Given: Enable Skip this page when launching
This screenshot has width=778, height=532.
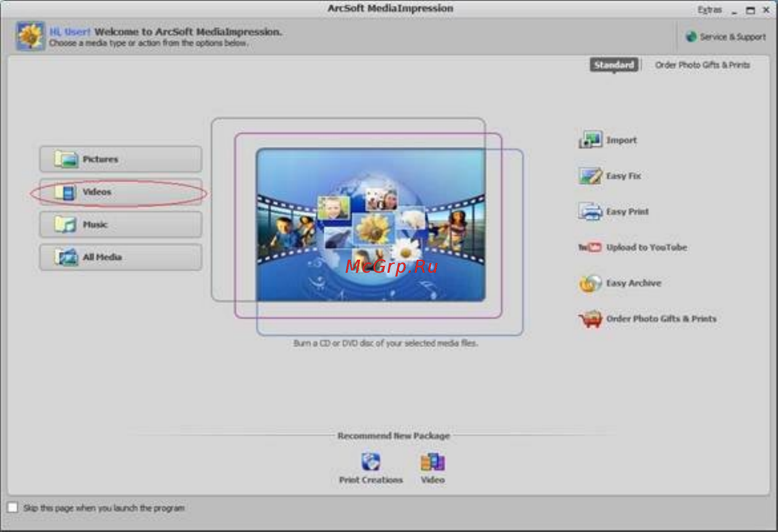Looking at the screenshot, I should coord(13,508).
